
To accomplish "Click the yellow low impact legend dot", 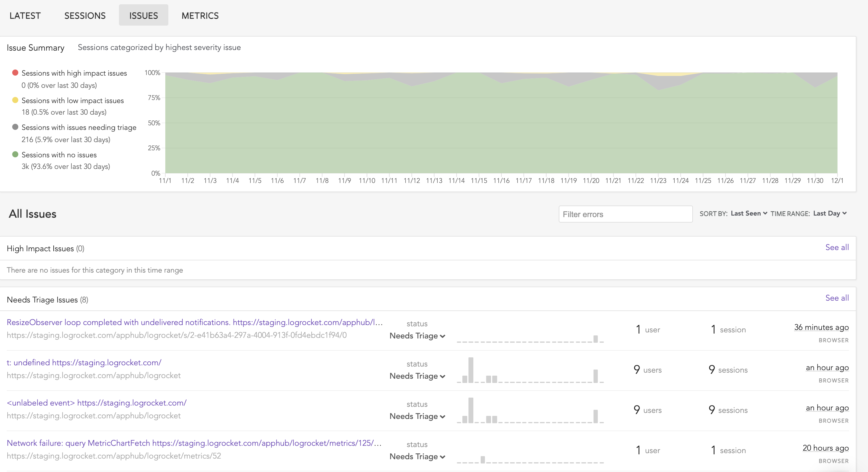I will coord(15,100).
